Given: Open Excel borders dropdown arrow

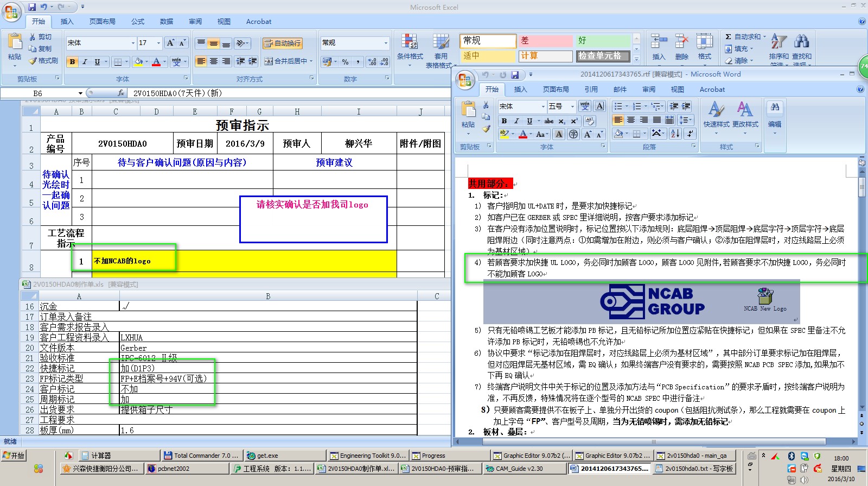Looking at the screenshot, I should (126, 62).
